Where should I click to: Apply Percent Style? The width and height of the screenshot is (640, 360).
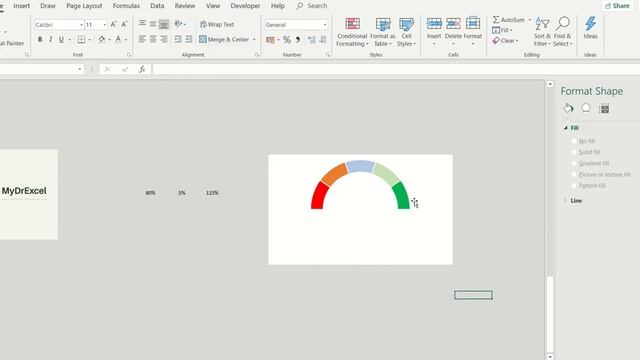(x=287, y=40)
